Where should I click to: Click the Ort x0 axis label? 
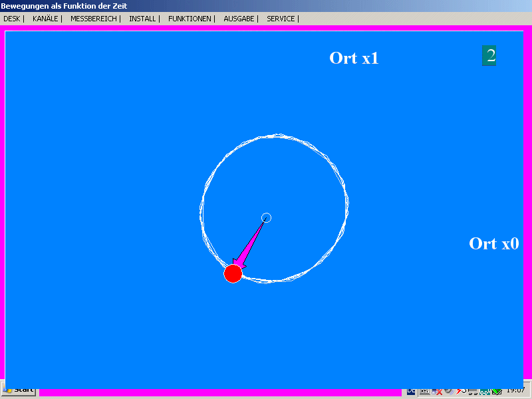[493, 243]
